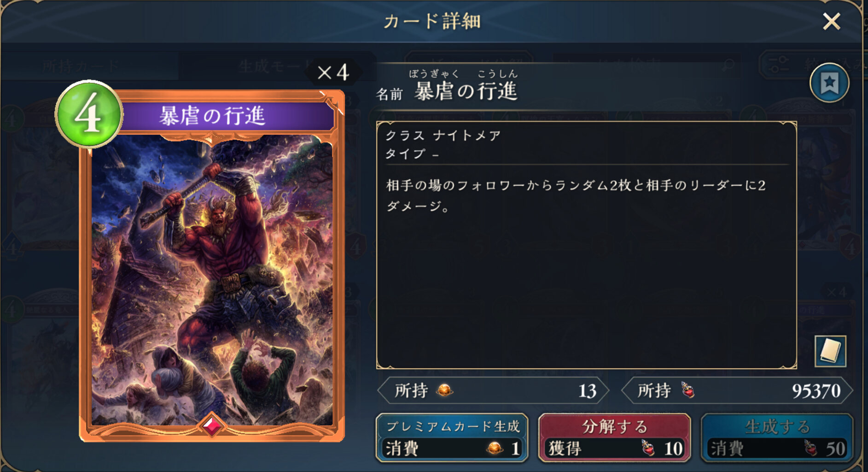Click the orange orb in 所持 counter
868x472 pixels.
444,390
